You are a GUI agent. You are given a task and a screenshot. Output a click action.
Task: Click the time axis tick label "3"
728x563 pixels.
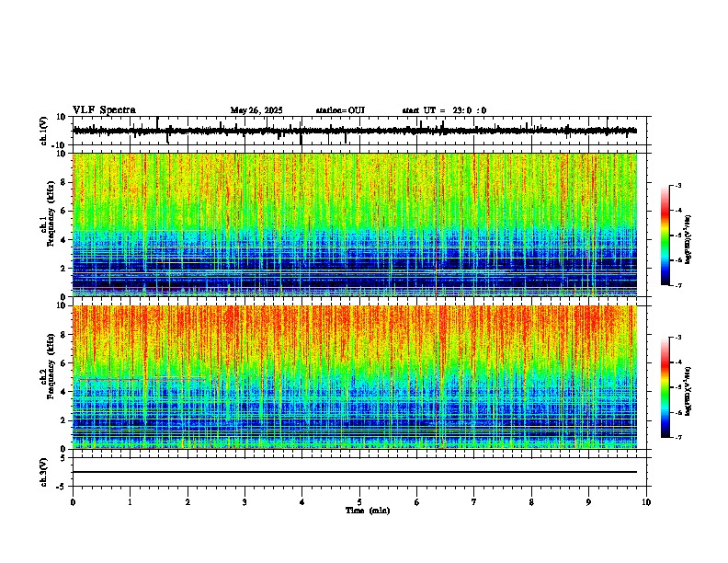245,502
